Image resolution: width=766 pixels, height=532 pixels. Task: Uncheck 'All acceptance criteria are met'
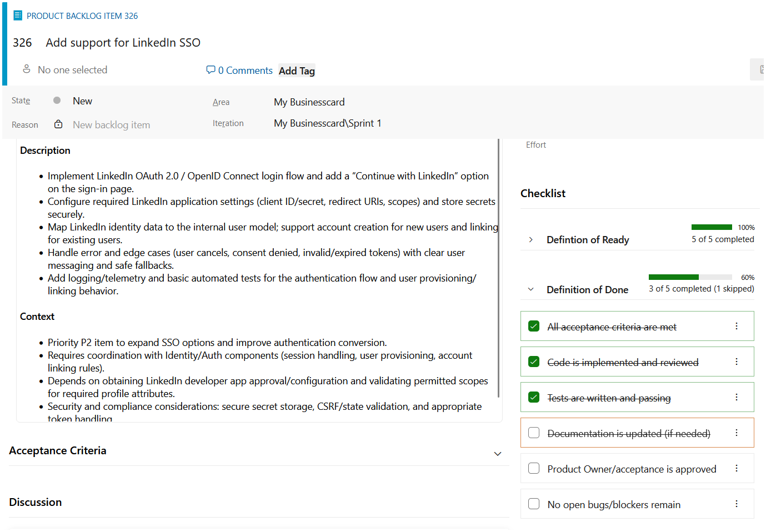click(534, 326)
